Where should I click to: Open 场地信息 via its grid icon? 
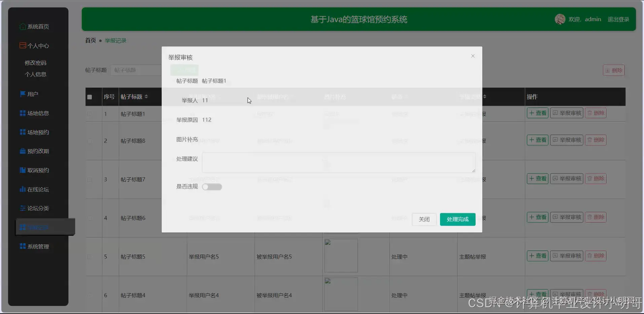[x=22, y=113]
